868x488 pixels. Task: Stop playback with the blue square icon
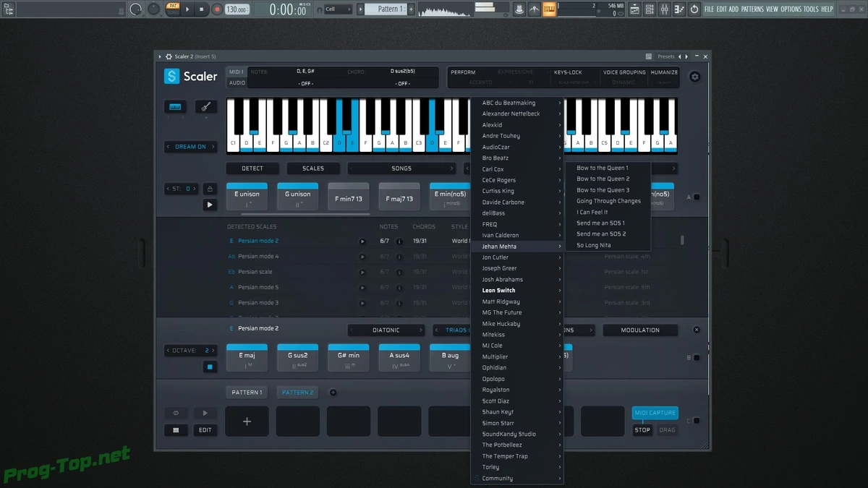click(x=210, y=367)
